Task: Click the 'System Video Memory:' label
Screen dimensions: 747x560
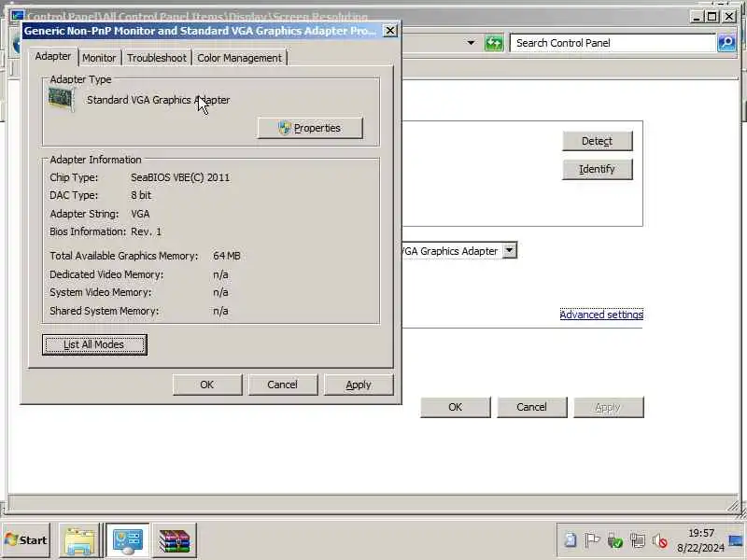Action: coord(100,292)
